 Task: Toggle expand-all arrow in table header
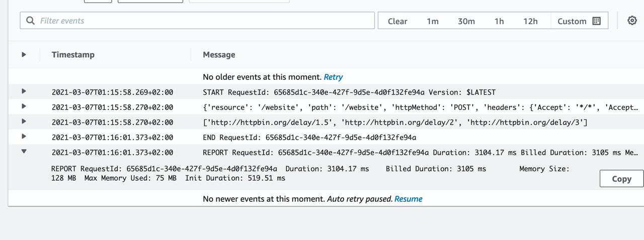tap(24, 54)
